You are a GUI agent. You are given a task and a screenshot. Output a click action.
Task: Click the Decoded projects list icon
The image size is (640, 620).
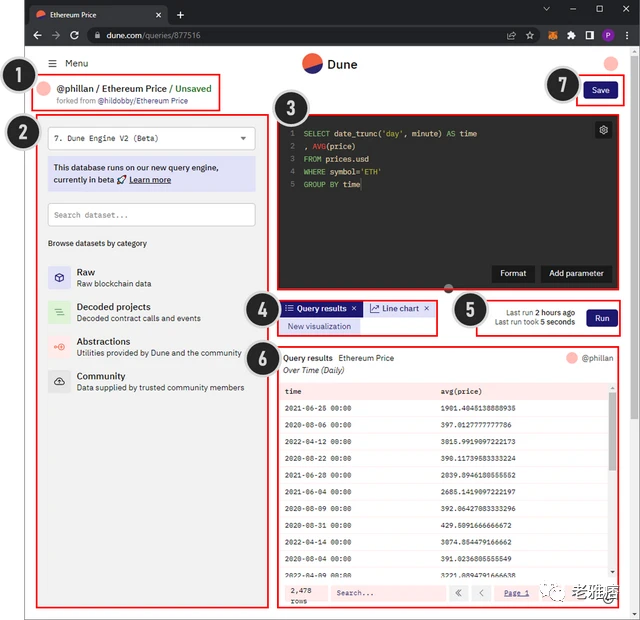tap(59, 312)
